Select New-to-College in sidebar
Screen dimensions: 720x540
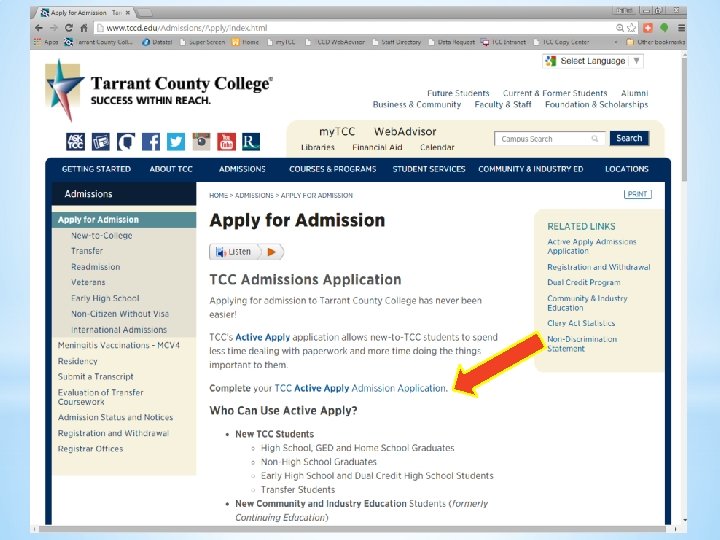(101, 236)
